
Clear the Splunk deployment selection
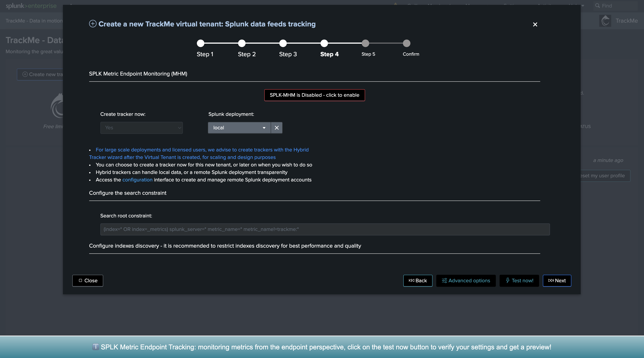pyautogui.click(x=277, y=128)
